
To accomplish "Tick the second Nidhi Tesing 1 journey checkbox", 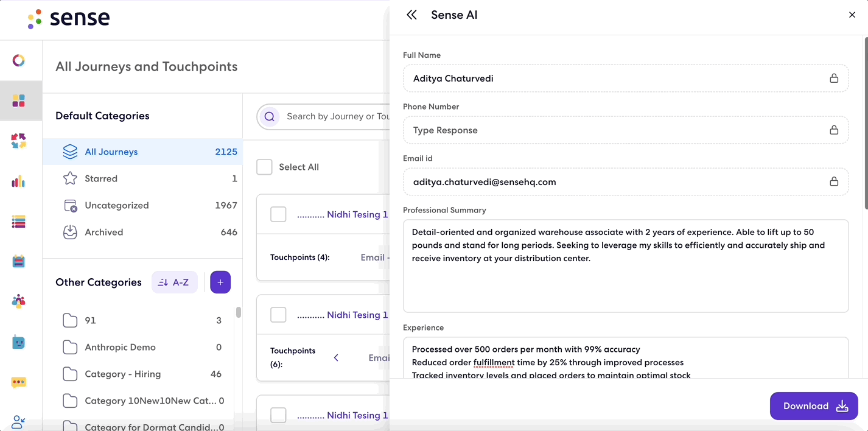I will tap(278, 315).
